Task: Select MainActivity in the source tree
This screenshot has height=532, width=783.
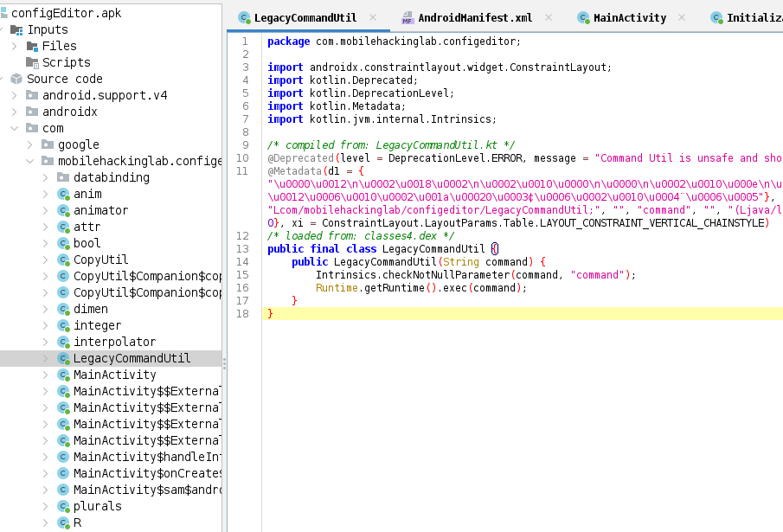Action: click(x=114, y=375)
